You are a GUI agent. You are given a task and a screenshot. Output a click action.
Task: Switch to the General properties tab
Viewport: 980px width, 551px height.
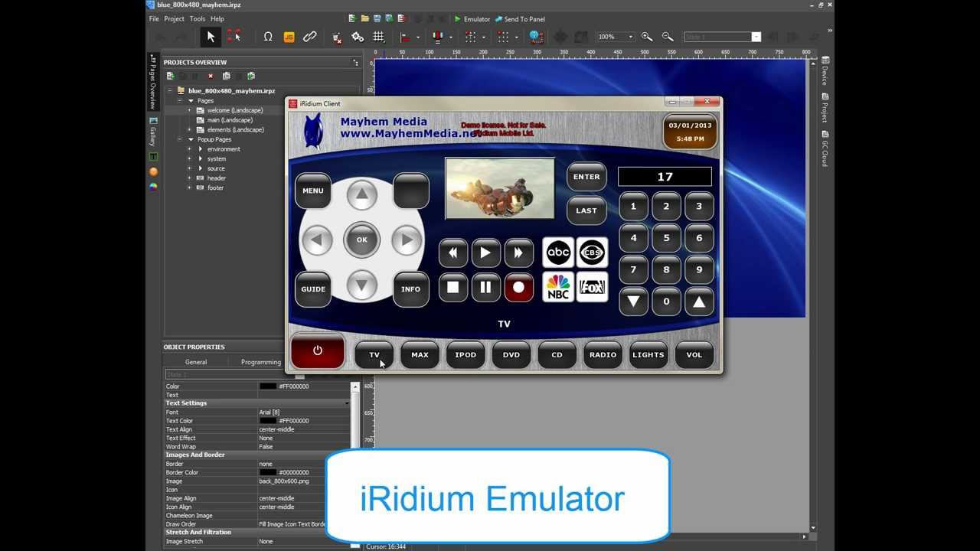pyautogui.click(x=196, y=362)
